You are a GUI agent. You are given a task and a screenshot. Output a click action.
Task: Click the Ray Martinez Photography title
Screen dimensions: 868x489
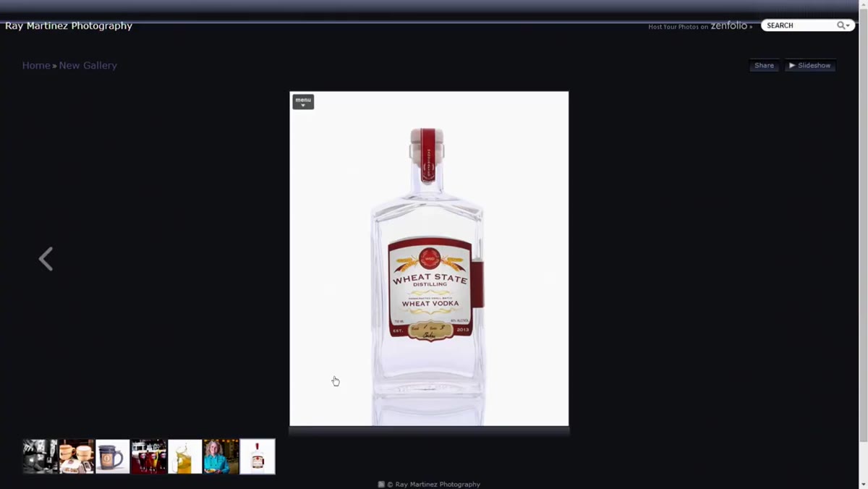[69, 25]
